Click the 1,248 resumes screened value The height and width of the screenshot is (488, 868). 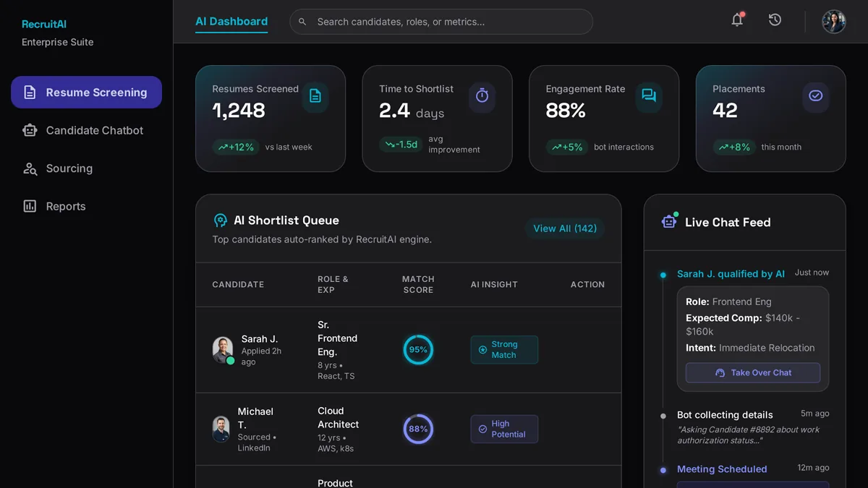(239, 111)
